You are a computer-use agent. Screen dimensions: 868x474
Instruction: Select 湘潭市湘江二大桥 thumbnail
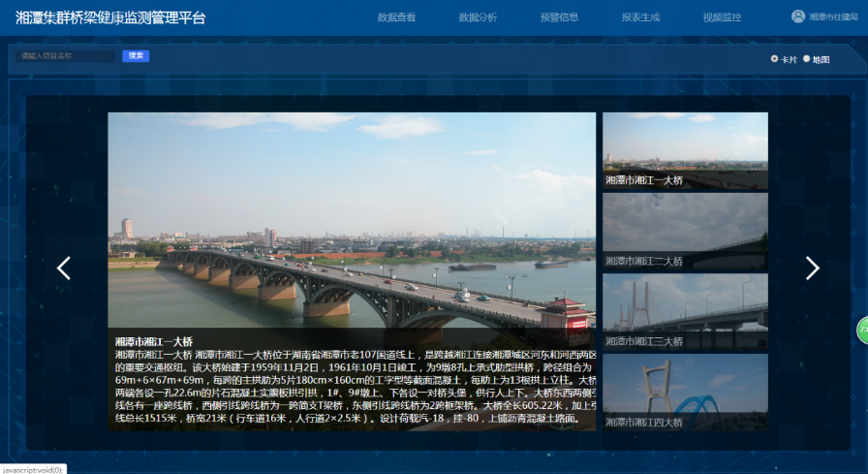pyautogui.click(x=685, y=231)
